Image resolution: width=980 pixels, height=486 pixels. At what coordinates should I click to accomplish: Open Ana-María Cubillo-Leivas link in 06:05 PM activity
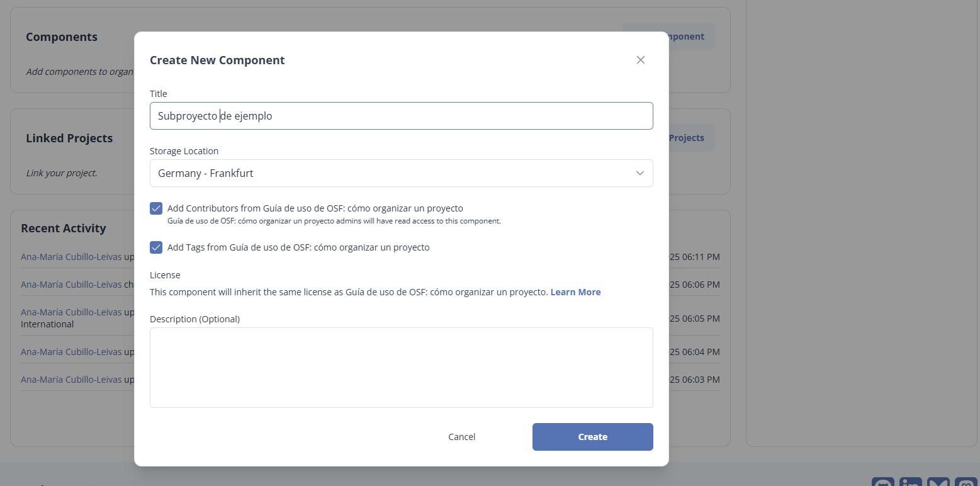click(71, 312)
